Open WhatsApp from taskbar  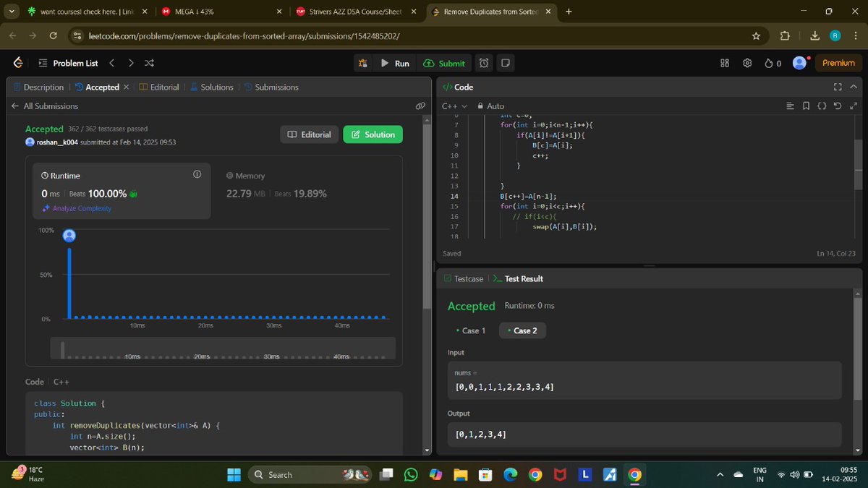[x=411, y=474]
